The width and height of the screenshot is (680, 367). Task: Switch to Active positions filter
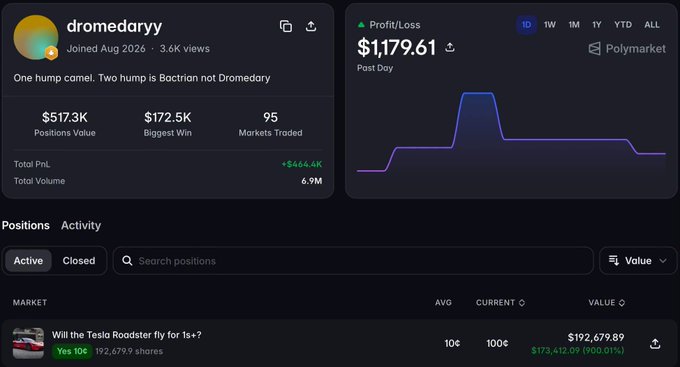(x=28, y=261)
